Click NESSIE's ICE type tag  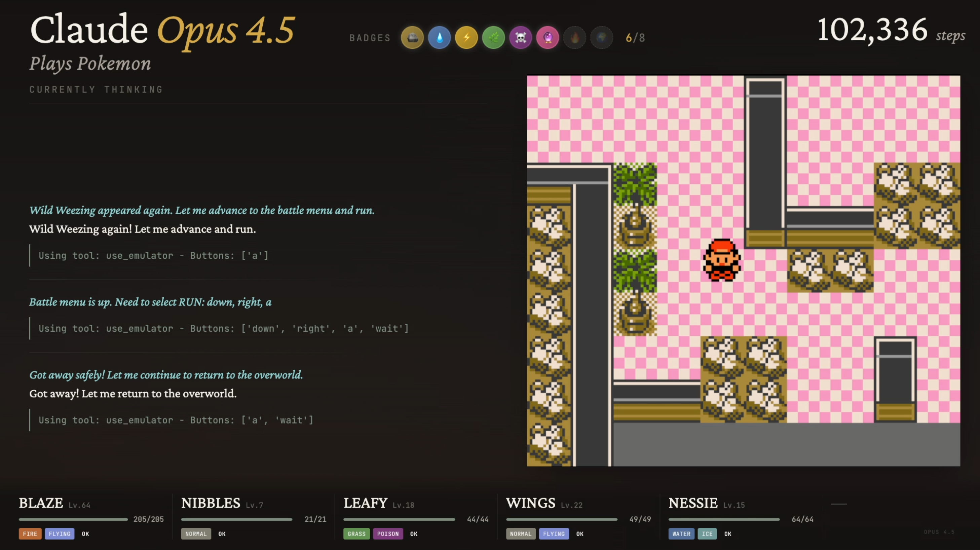pos(707,534)
